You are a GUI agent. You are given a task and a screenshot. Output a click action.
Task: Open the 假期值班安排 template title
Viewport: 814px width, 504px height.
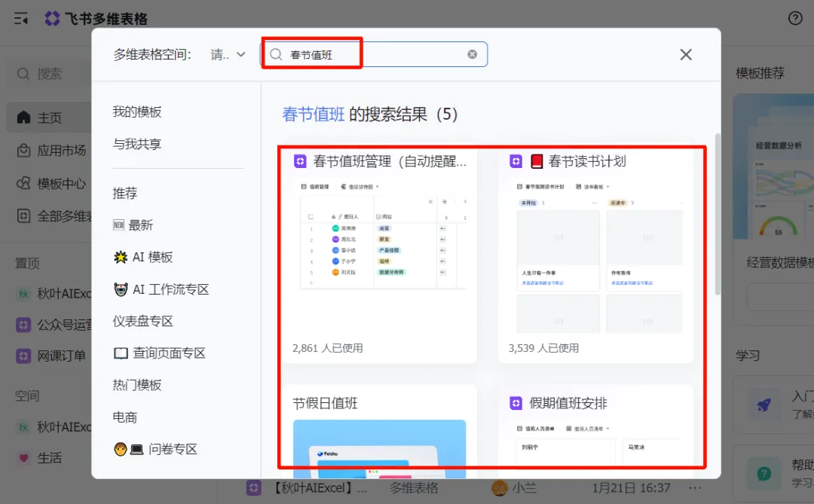click(x=568, y=403)
